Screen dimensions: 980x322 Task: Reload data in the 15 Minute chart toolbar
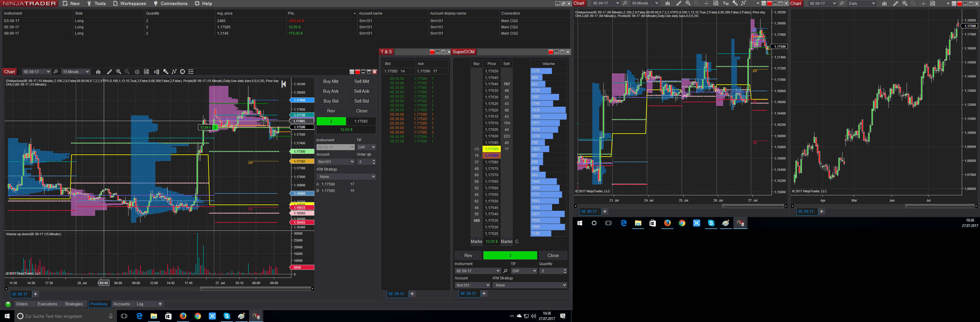[183, 72]
